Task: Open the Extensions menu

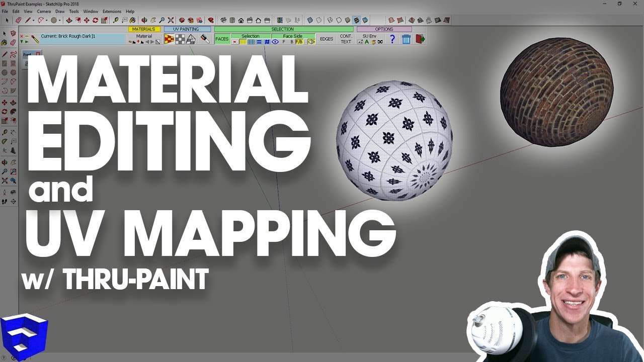Action: (x=112, y=11)
